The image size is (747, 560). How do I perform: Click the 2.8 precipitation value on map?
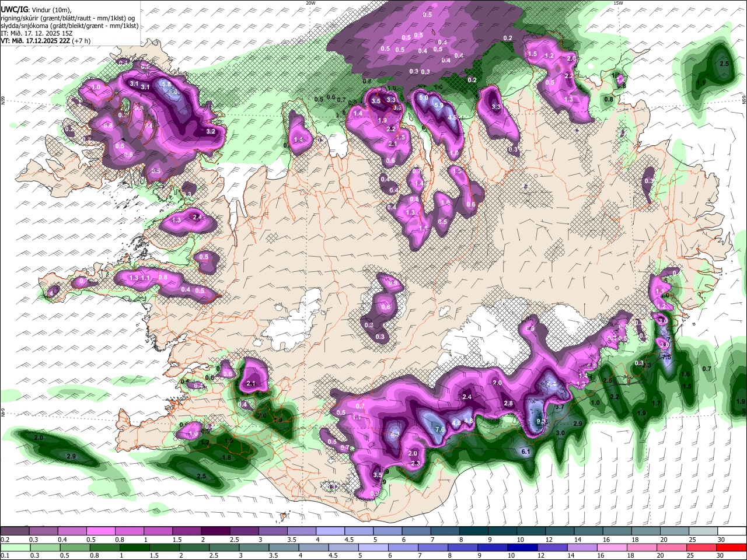coord(508,404)
